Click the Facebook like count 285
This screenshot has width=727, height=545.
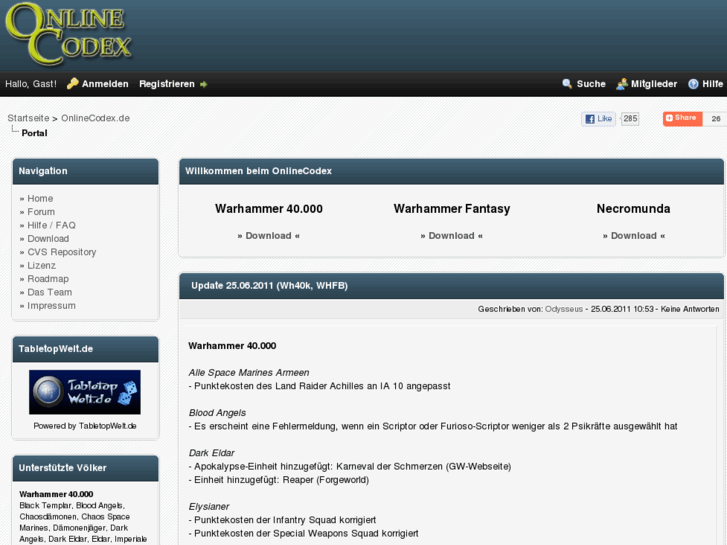click(630, 119)
